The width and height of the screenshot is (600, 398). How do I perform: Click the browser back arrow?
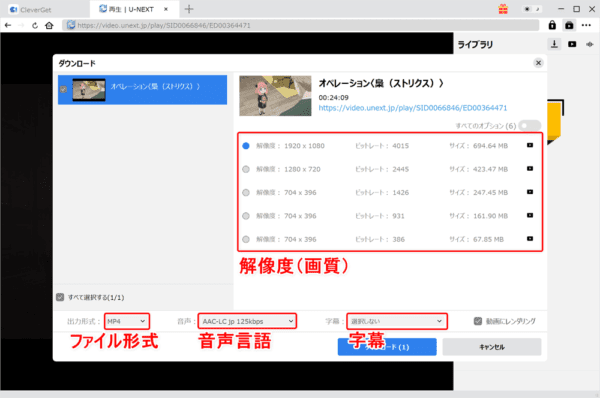click(x=8, y=25)
